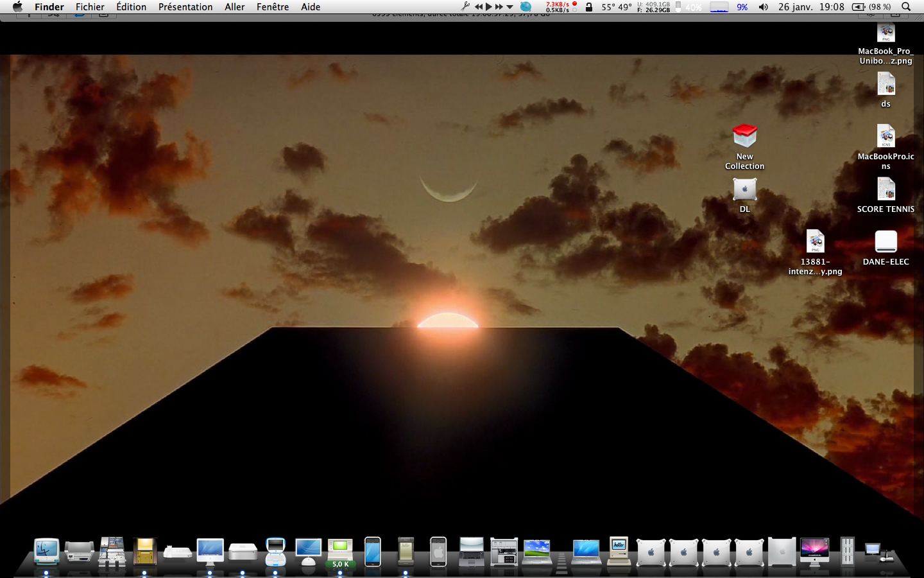Open the networked computer icon at dock end
924x578 pixels.
tap(880, 552)
